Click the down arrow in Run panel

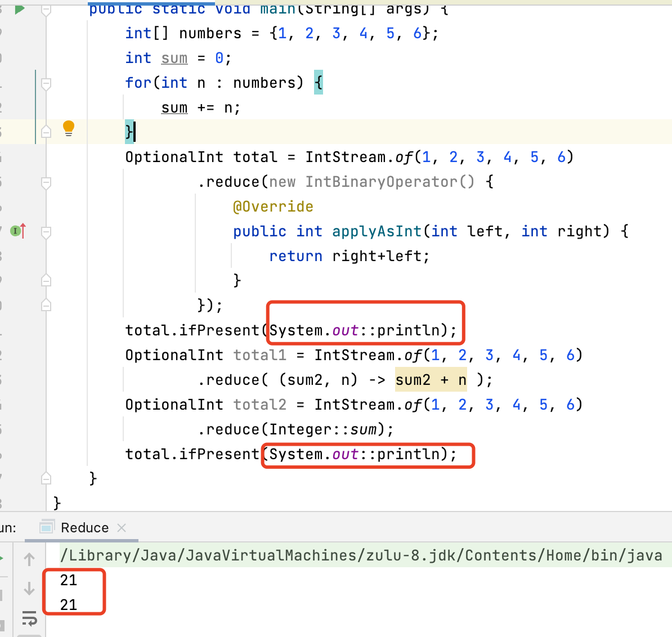coord(29,589)
